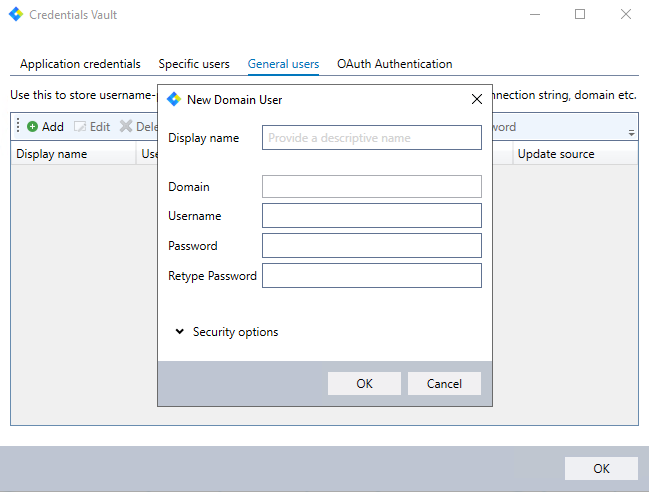Expand the Security options section
Image resolution: width=649 pixels, height=492 pixels.
click(x=227, y=332)
